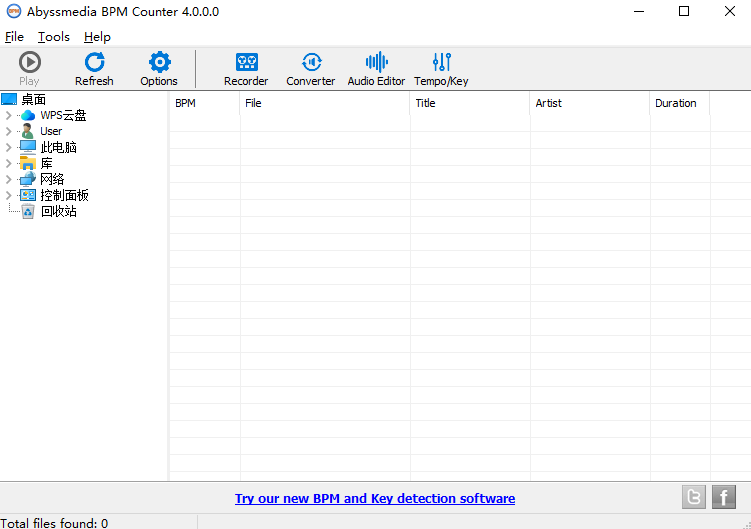The image size is (751, 529).
Task: Open the Help menu
Action: click(x=97, y=37)
